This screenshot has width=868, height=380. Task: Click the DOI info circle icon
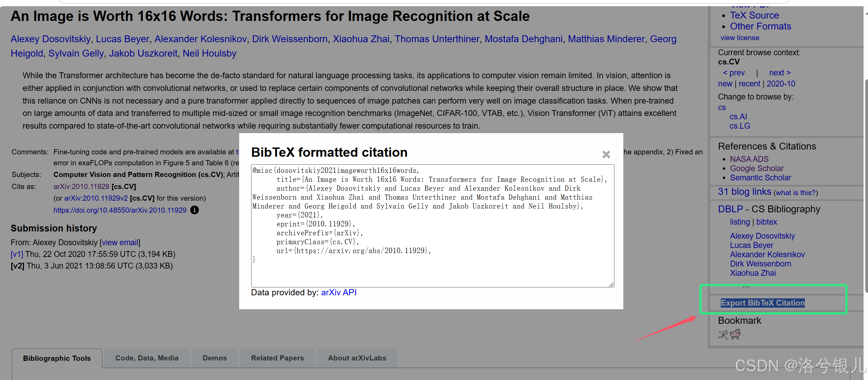click(195, 210)
